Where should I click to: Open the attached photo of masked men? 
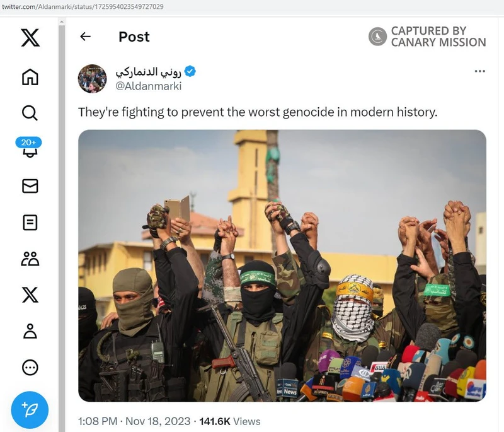coord(282,266)
